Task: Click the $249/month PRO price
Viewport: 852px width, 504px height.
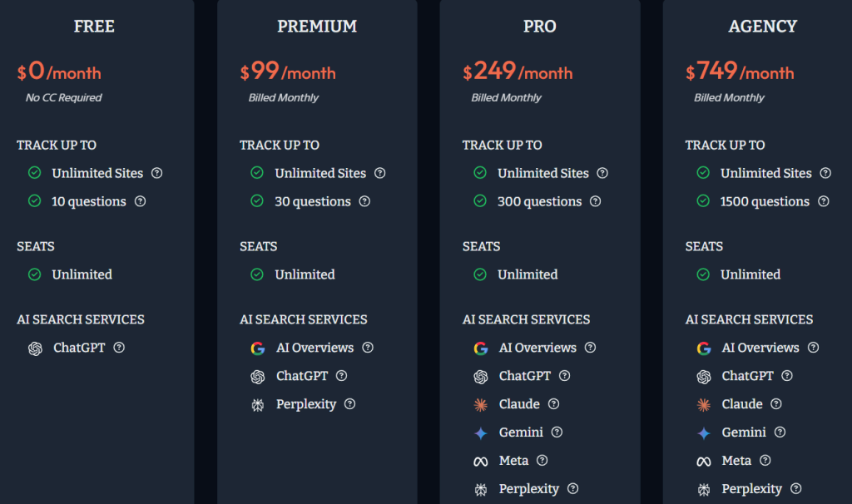Action: (x=518, y=72)
